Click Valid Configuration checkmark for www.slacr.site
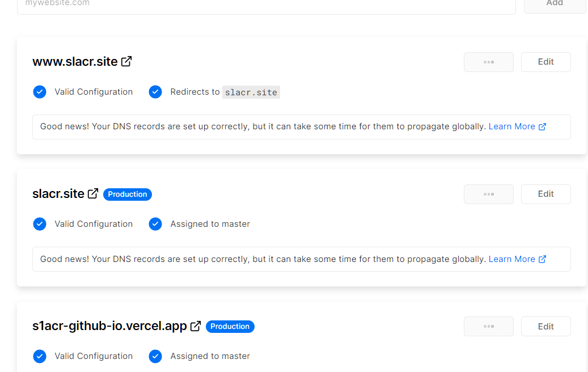The height and width of the screenshot is (372, 588). pyautogui.click(x=40, y=92)
